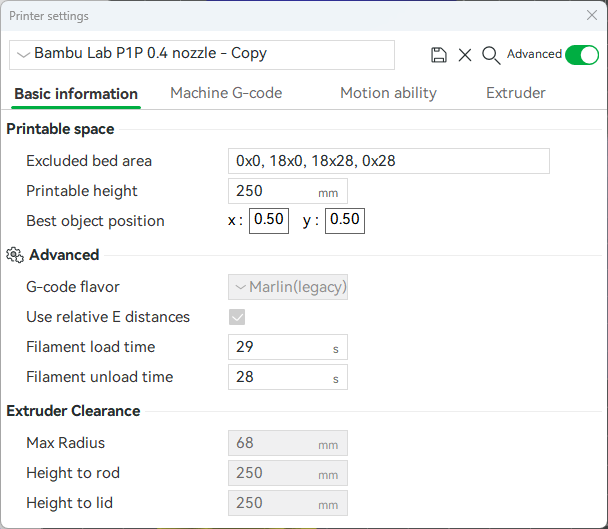Open the Motion ability tab
This screenshot has height=529, width=608.
(388, 93)
